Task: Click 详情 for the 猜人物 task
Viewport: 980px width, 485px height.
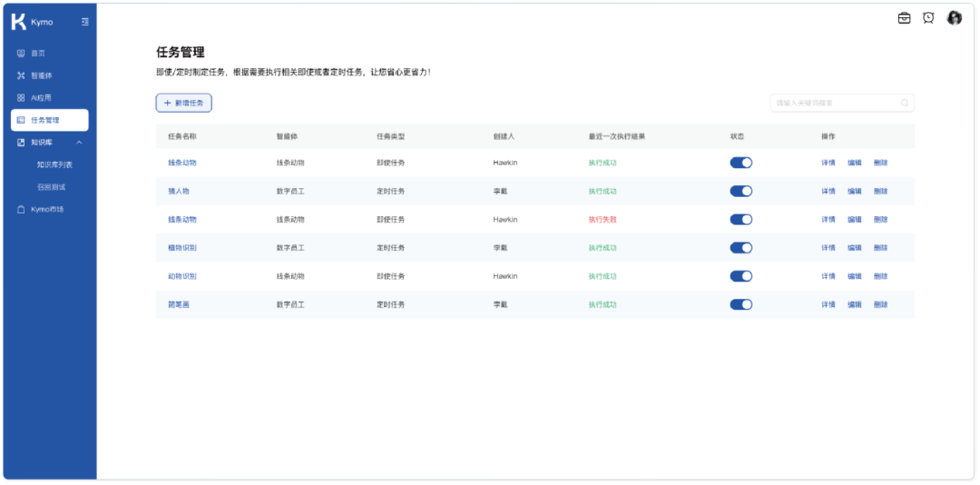Action: (x=828, y=192)
